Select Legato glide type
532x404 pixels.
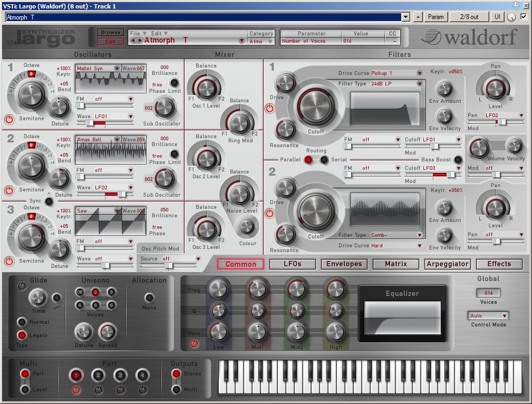click(x=22, y=335)
